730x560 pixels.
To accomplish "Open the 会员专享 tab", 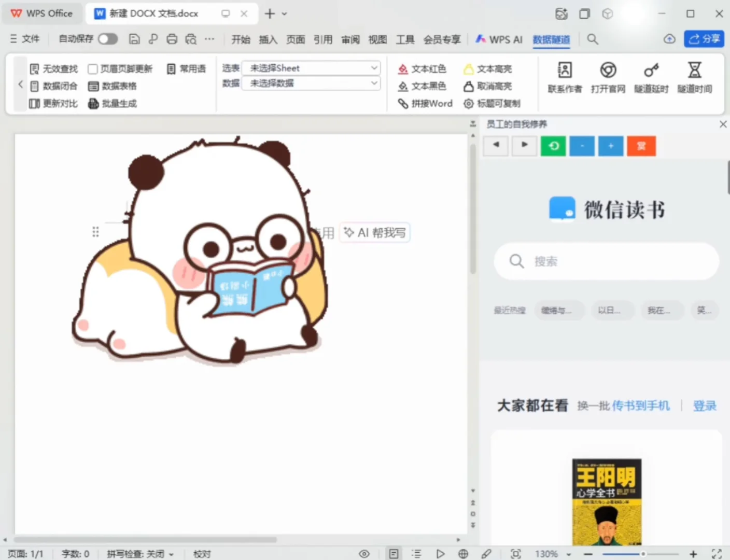I will [442, 39].
